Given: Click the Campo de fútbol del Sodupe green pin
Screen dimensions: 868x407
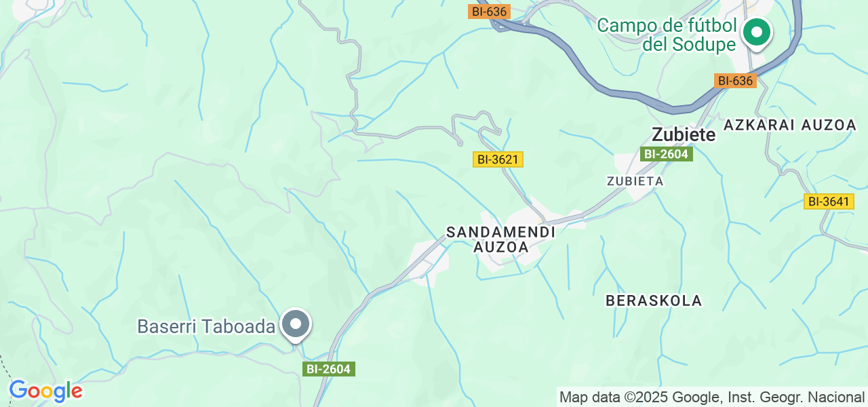Looking at the screenshot, I should pyautogui.click(x=755, y=33).
